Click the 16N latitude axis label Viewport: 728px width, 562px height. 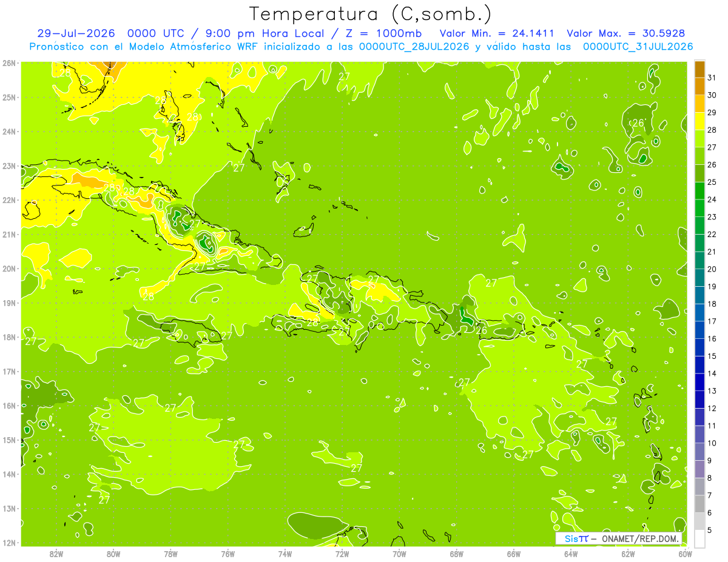8,405
